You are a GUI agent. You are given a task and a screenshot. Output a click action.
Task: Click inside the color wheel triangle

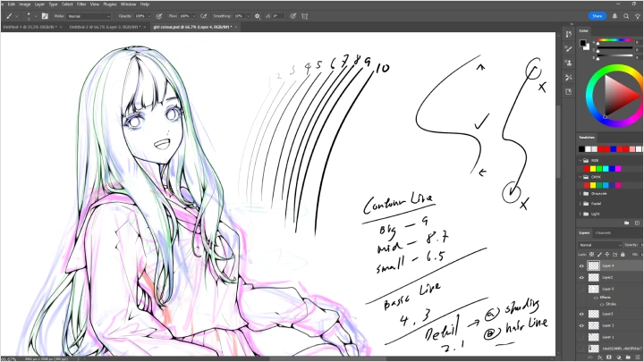tap(618, 96)
